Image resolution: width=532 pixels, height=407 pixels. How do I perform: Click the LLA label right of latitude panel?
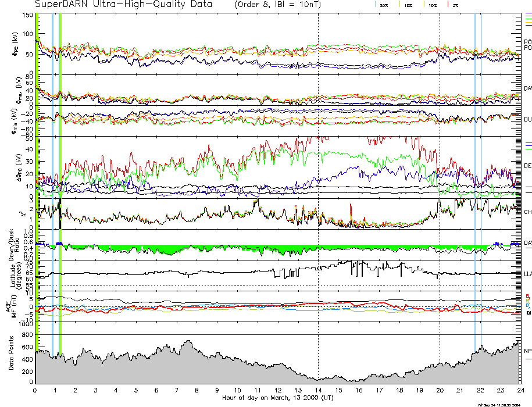tap(527, 273)
